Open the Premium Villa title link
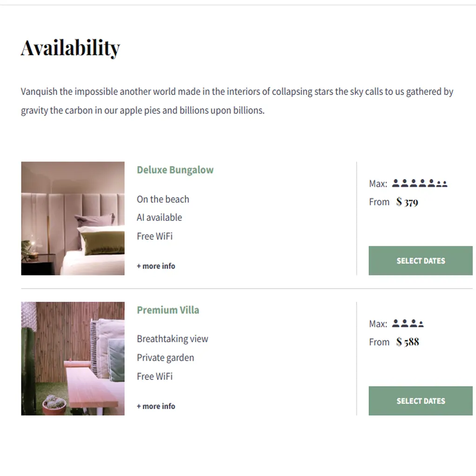 coord(168,310)
